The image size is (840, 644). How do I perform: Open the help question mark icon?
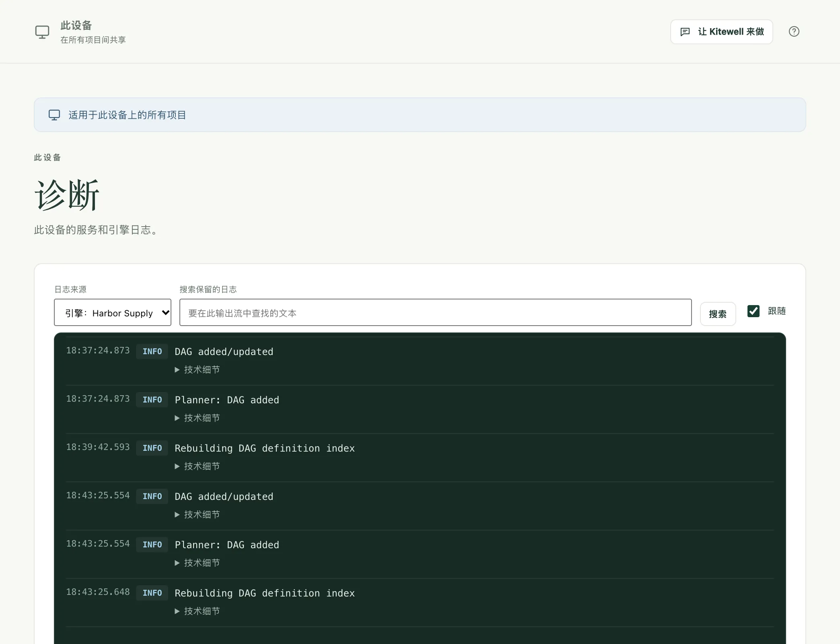794,31
